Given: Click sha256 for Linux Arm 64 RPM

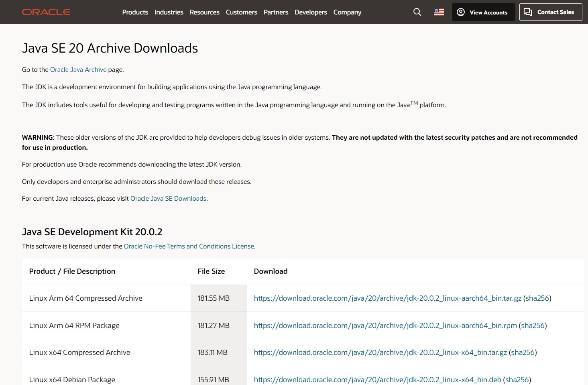Looking at the screenshot, I should click(x=533, y=326).
